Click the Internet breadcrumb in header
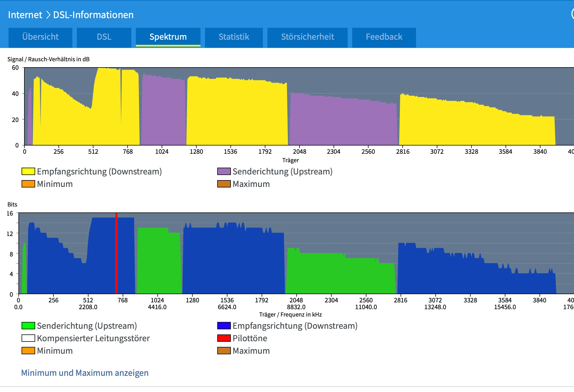 [x=25, y=15]
